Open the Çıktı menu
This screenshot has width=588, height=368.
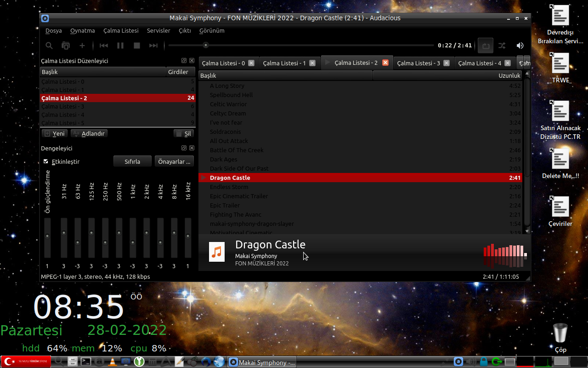pyautogui.click(x=185, y=30)
